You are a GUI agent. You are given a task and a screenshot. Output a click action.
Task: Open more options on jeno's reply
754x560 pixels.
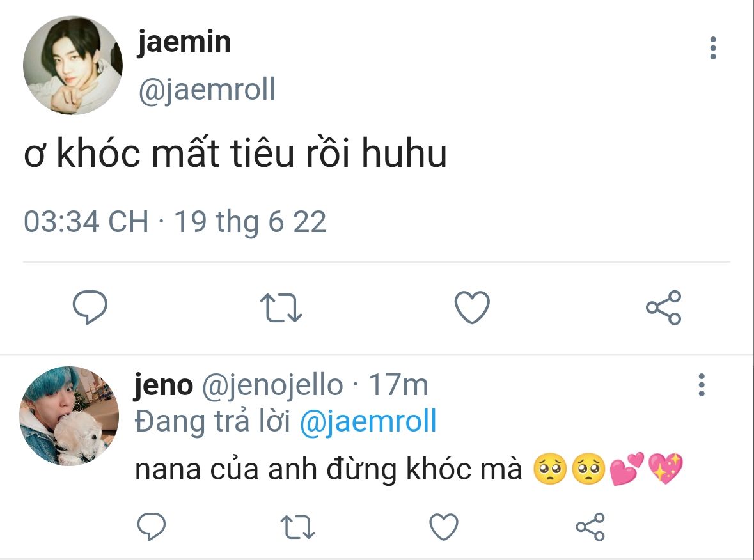coord(702,385)
